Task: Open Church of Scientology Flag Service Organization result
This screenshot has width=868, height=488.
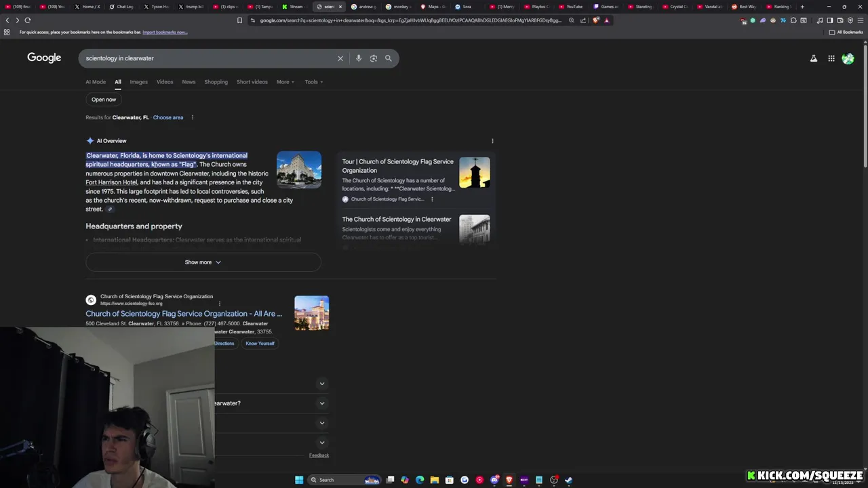Action: click(184, 314)
